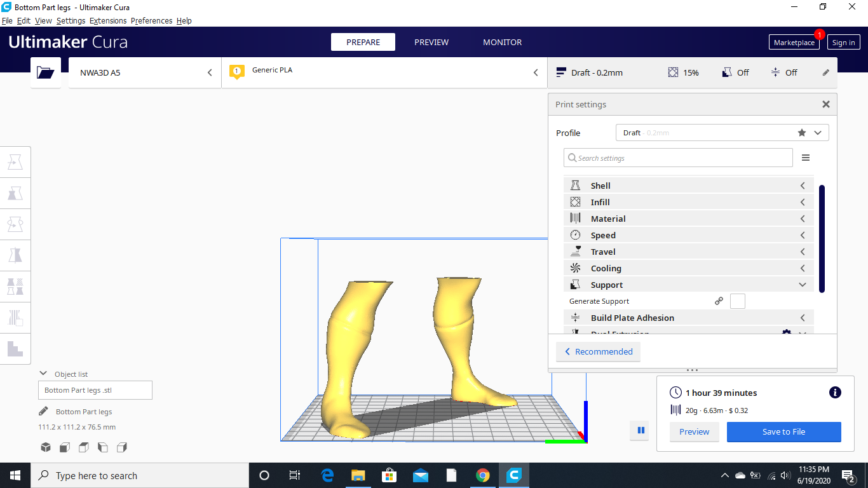The height and width of the screenshot is (488, 868).
Task: Collapse the Object list
Action: pos(43,373)
